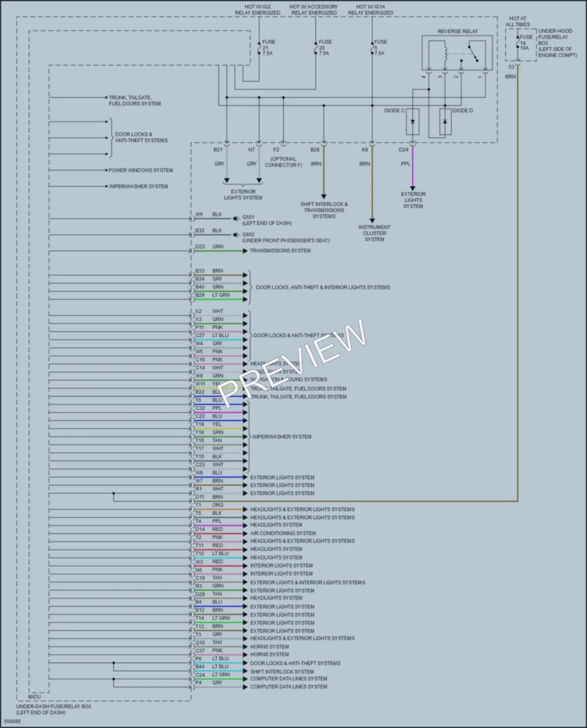Click the MICU label
Viewport: 587px width, 728px height.
pyautogui.click(x=34, y=697)
